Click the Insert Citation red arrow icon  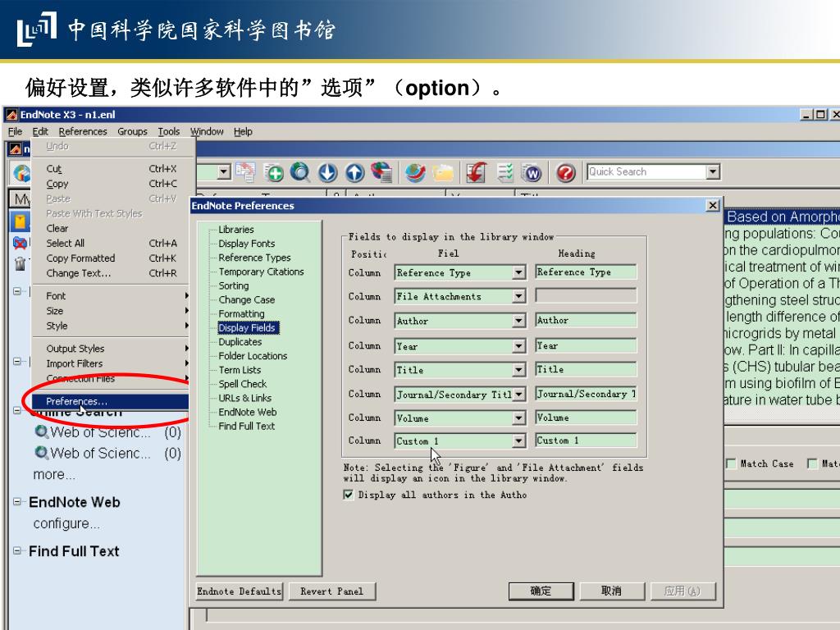pos(475,172)
